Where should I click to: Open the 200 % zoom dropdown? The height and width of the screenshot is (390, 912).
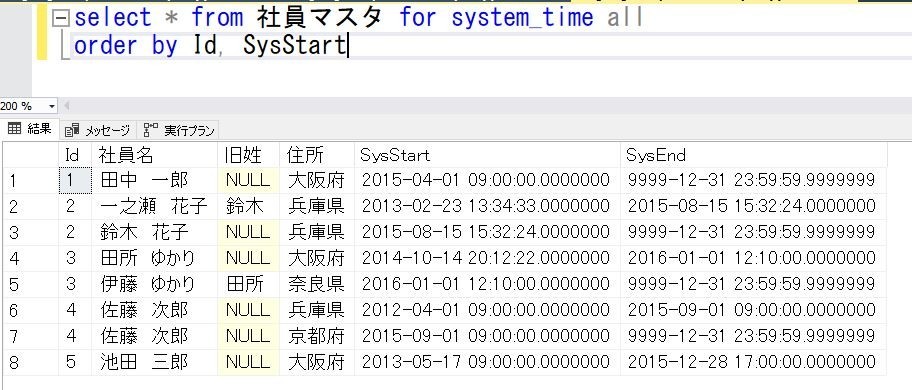point(52,107)
